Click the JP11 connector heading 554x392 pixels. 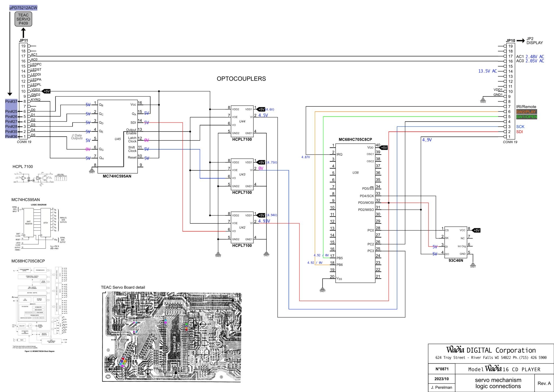pos(23,41)
